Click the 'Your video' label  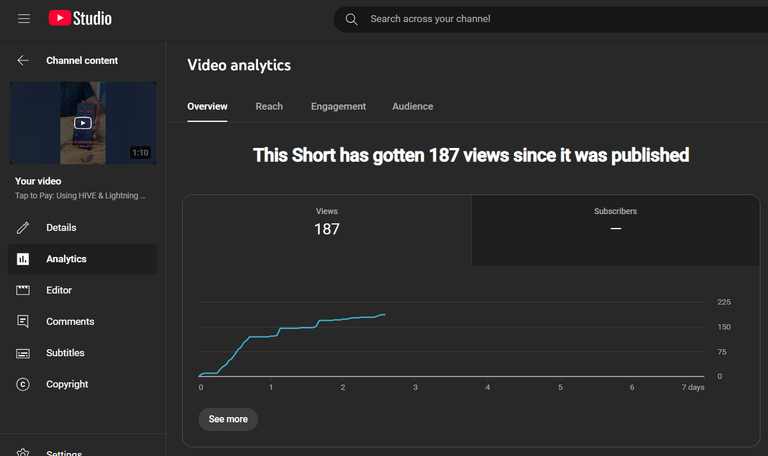coord(38,181)
